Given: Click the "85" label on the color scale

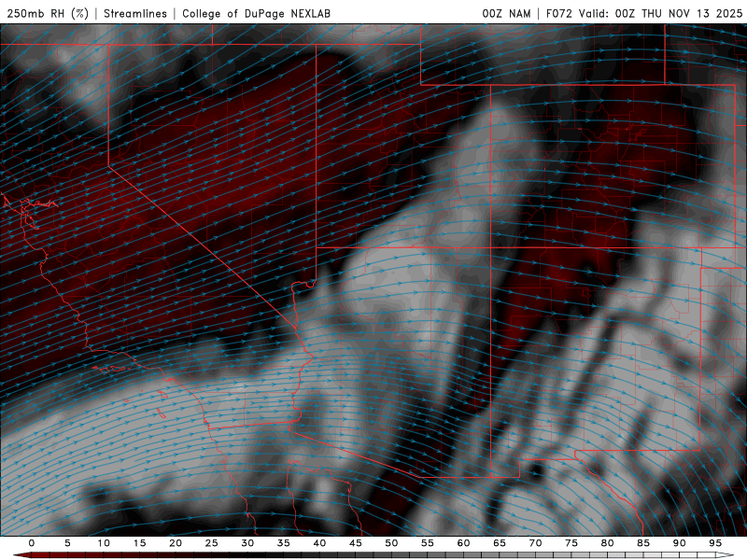Looking at the screenshot, I should pyautogui.click(x=643, y=543).
